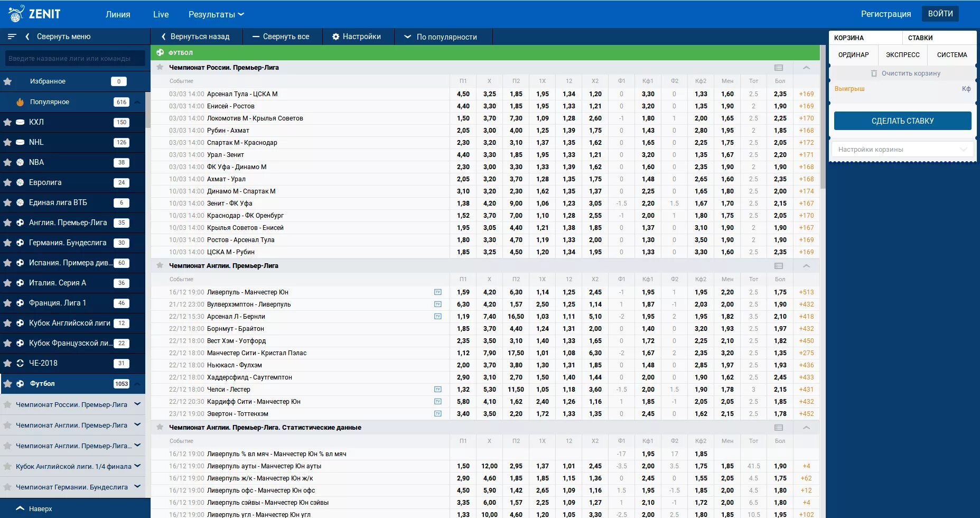The width and height of the screenshot is (980, 518).
Task: Collapse the Статистические данные section chevron
Action: click(x=806, y=428)
